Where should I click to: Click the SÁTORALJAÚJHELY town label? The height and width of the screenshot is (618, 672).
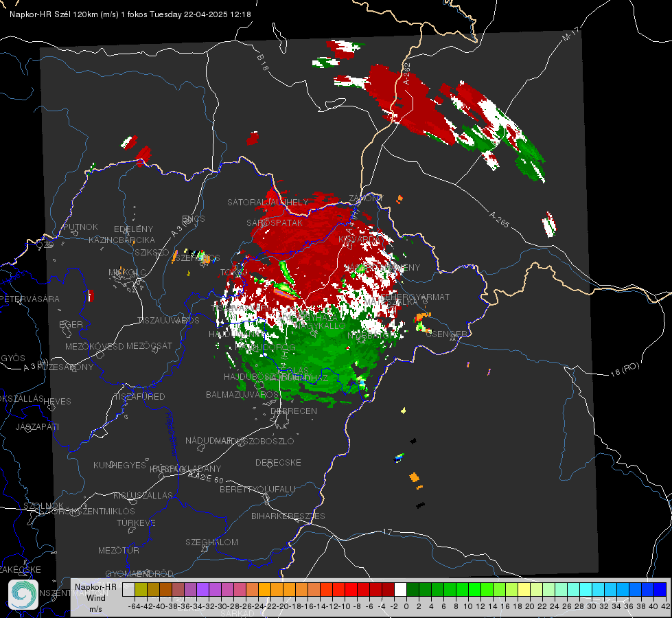[268, 202]
